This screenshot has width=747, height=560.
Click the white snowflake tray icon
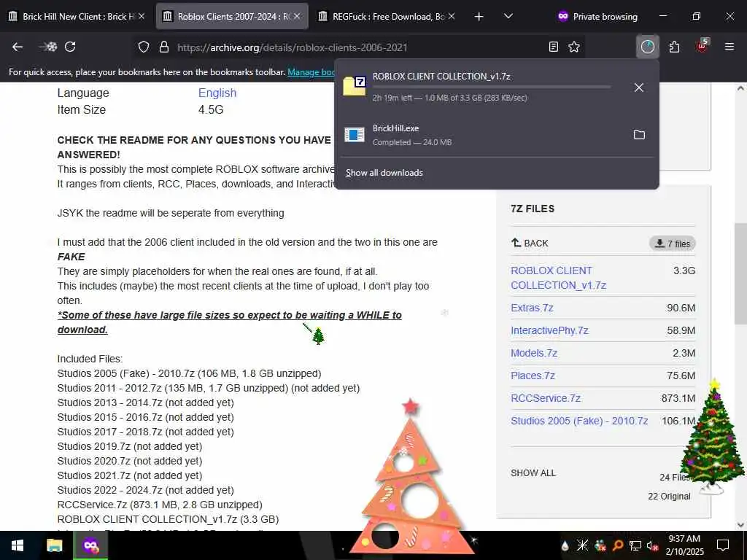(582, 545)
